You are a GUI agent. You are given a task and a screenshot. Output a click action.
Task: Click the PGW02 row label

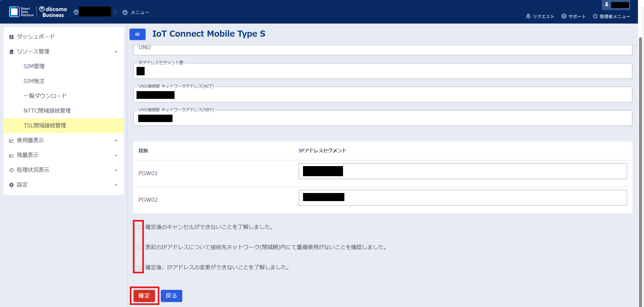(x=148, y=200)
